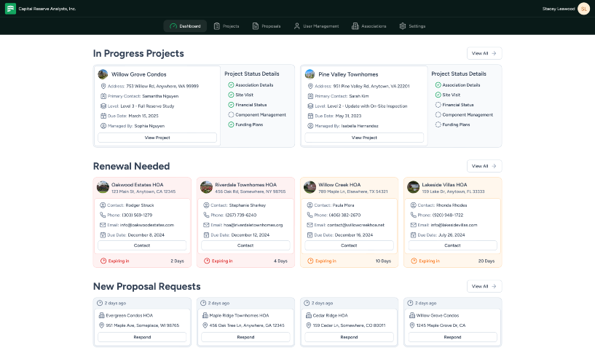
Task: Click the Willow Creek due date calendar icon
Action: pos(310,234)
